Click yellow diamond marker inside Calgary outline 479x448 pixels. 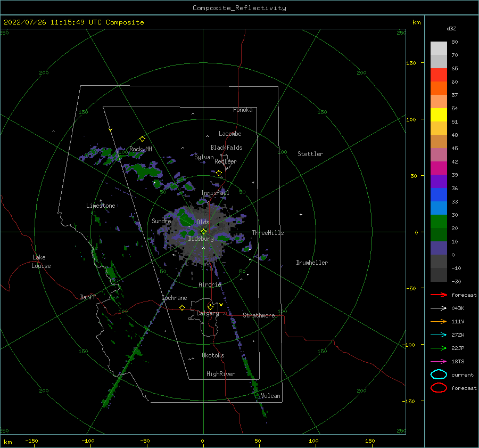pyautogui.click(x=210, y=307)
